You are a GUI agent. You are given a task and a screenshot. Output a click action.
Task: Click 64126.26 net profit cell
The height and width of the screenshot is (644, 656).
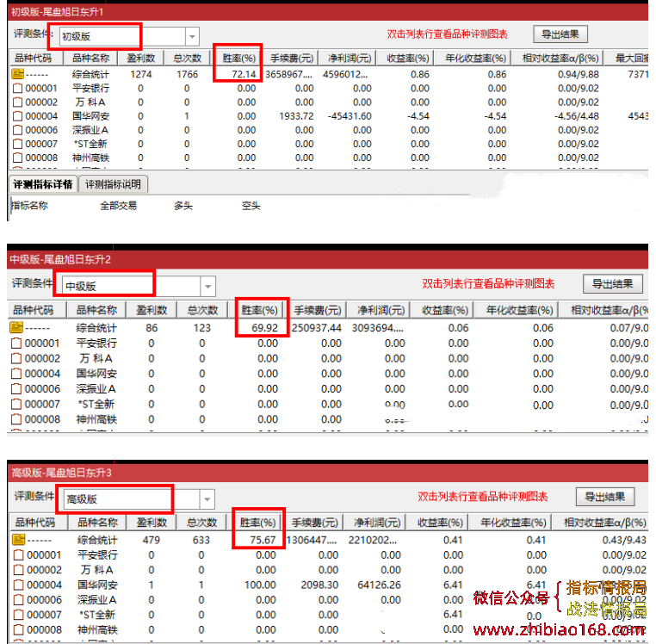click(379, 585)
